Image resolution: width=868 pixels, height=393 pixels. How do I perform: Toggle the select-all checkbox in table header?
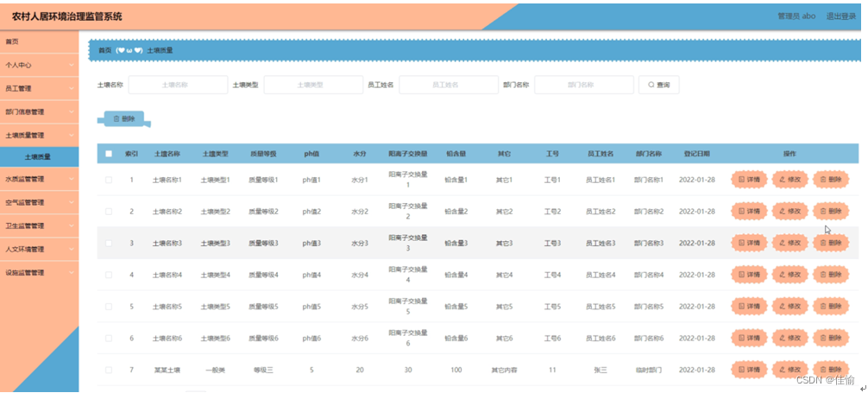[x=109, y=154]
